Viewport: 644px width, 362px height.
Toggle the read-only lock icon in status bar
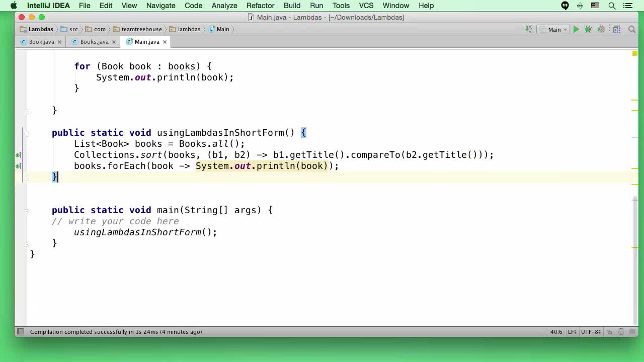(609, 332)
